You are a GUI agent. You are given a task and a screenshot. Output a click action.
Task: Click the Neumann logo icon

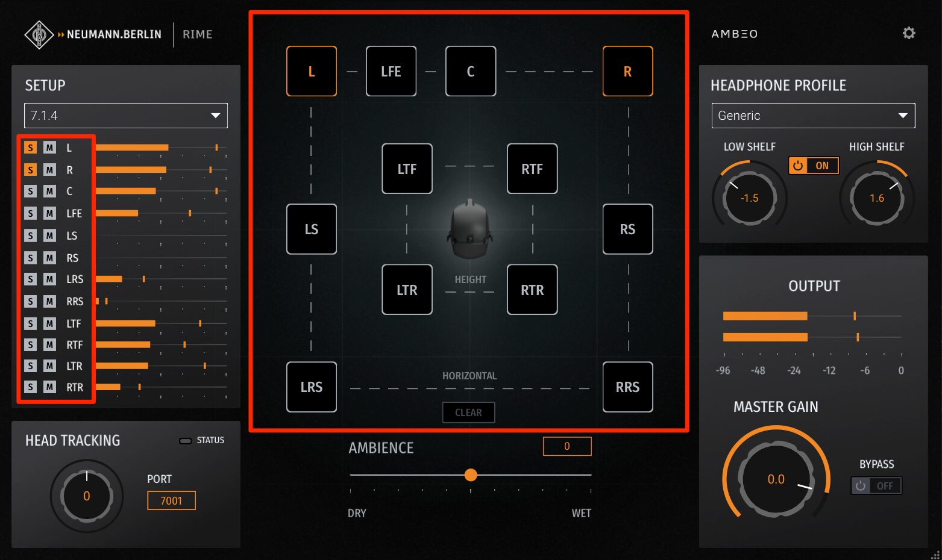[39, 34]
